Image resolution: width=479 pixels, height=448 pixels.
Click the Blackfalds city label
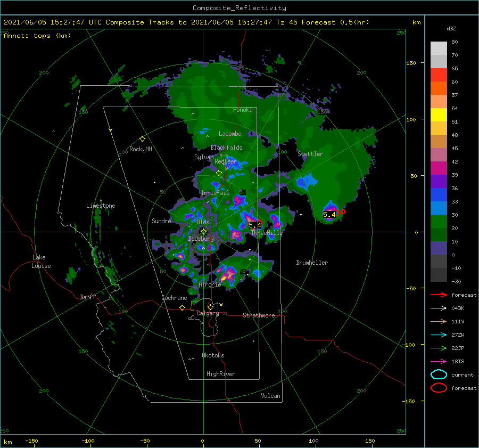(x=226, y=148)
